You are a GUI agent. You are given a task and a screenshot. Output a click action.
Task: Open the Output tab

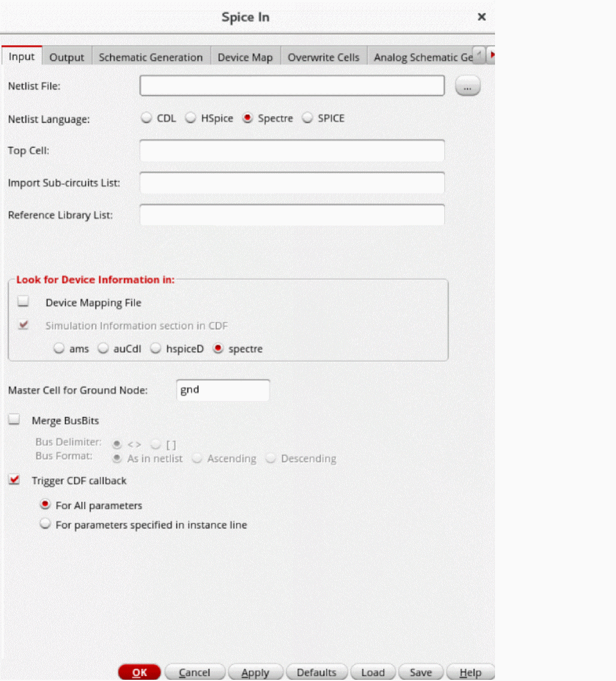(x=67, y=57)
